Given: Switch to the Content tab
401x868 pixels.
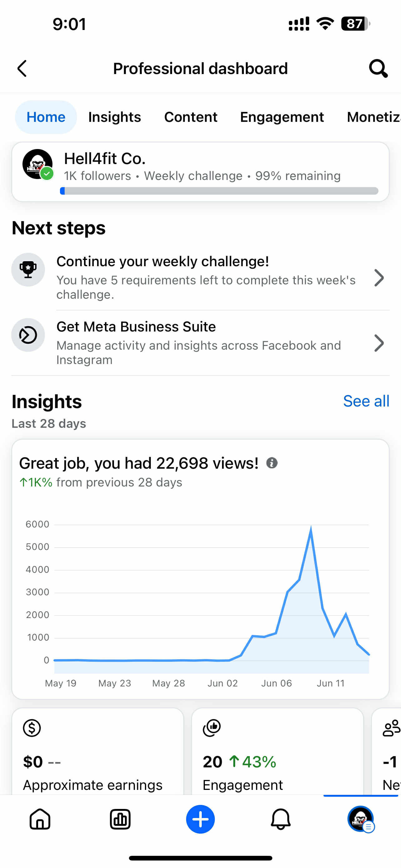Looking at the screenshot, I should click(191, 117).
